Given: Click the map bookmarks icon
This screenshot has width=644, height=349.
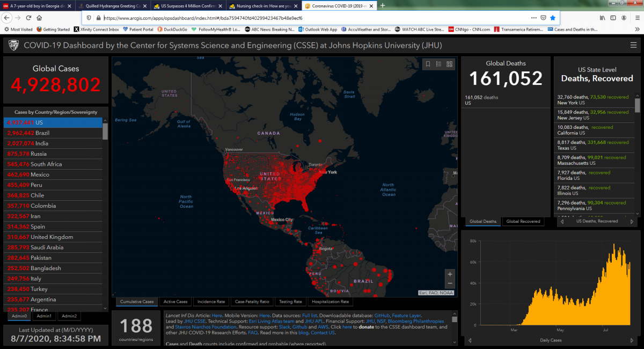Looking at the screenshot, I should pos(428,64).
